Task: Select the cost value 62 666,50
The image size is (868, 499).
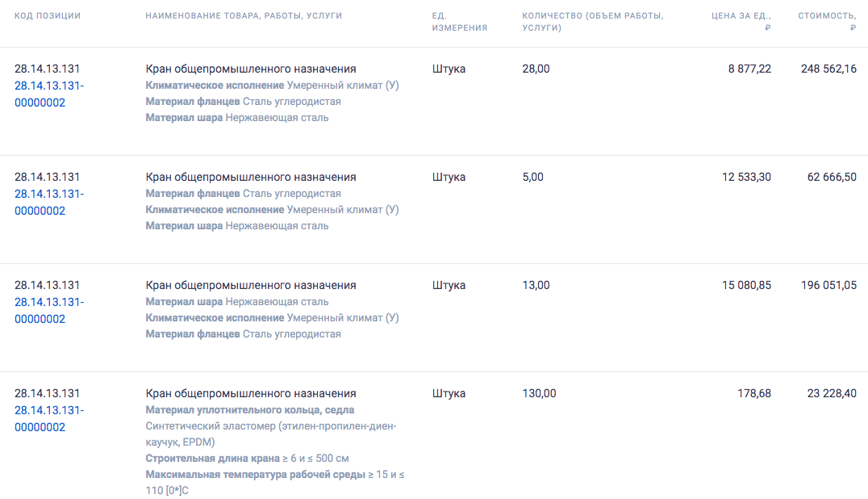Action: click(832, 177)
